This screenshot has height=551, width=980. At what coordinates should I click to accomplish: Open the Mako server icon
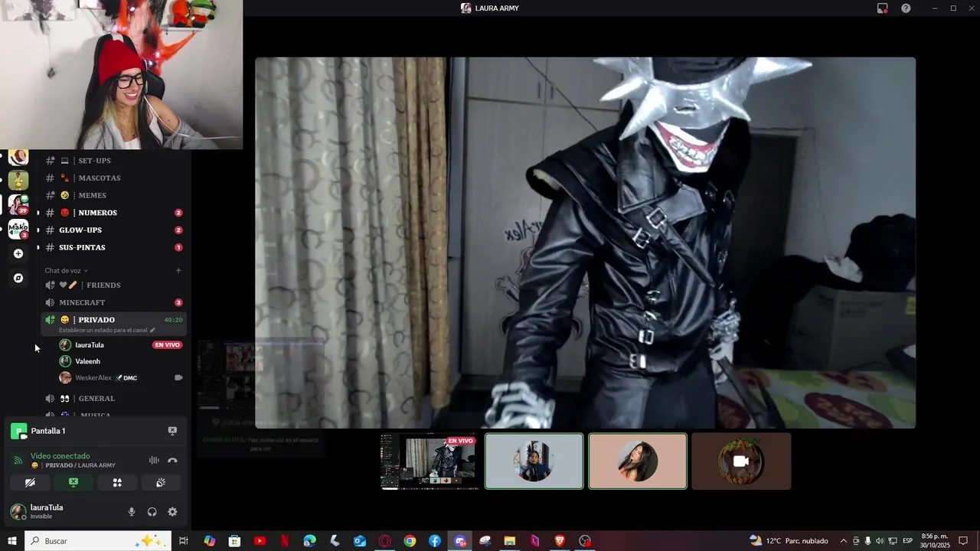[x=18, y=228]
